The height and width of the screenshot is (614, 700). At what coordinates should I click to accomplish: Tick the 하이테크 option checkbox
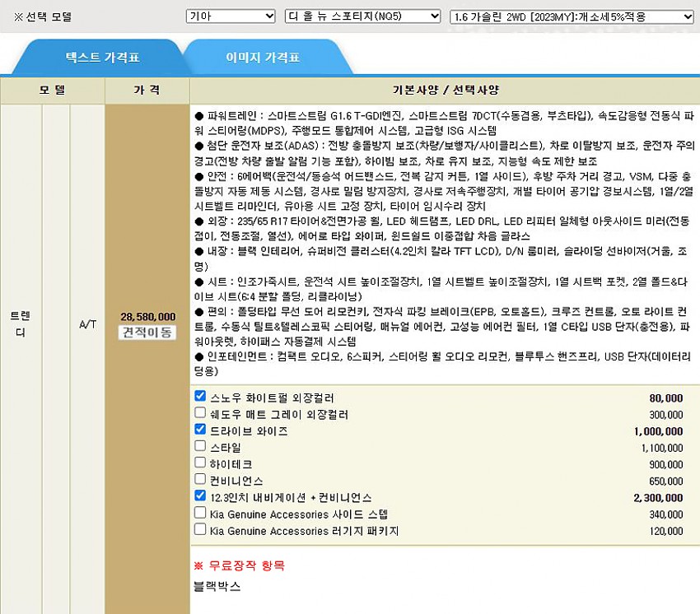point(200,463)
